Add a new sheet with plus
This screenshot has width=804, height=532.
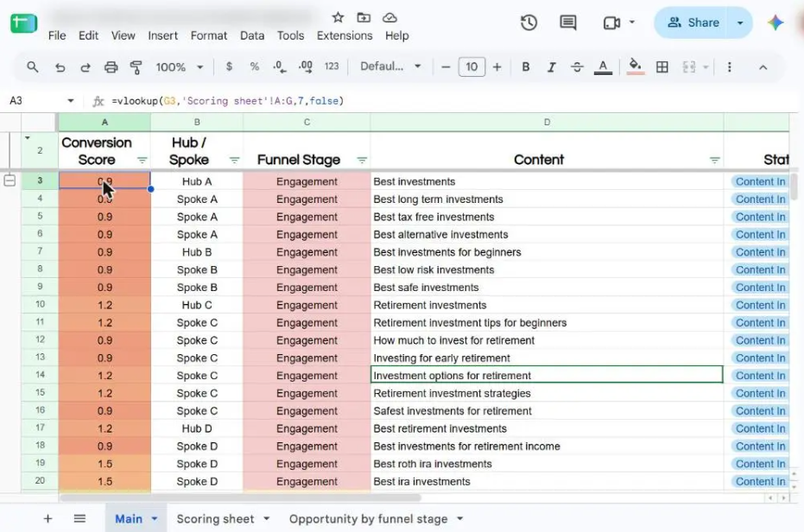[47, 519]
